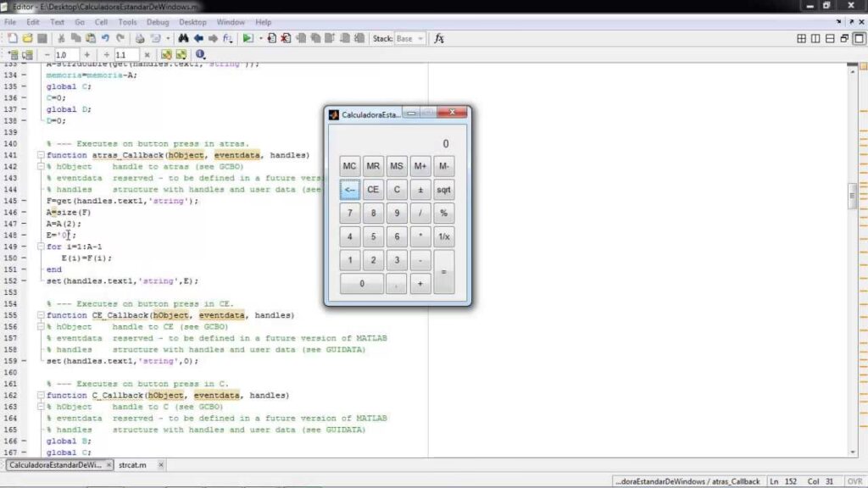Click the Undo arrow icon

104,38
